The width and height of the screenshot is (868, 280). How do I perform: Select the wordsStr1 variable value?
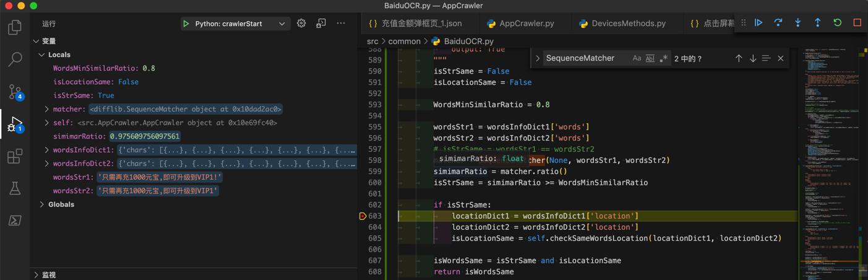(x=159, y=177)
